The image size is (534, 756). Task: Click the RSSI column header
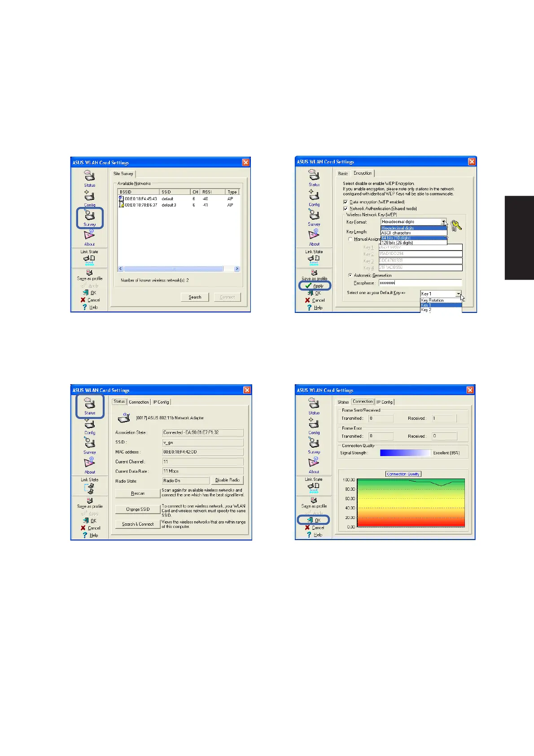(213, 192)
